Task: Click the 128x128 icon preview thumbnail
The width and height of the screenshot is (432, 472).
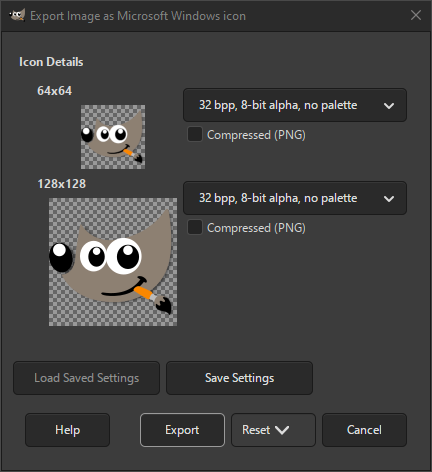Action: pos(113,262)
